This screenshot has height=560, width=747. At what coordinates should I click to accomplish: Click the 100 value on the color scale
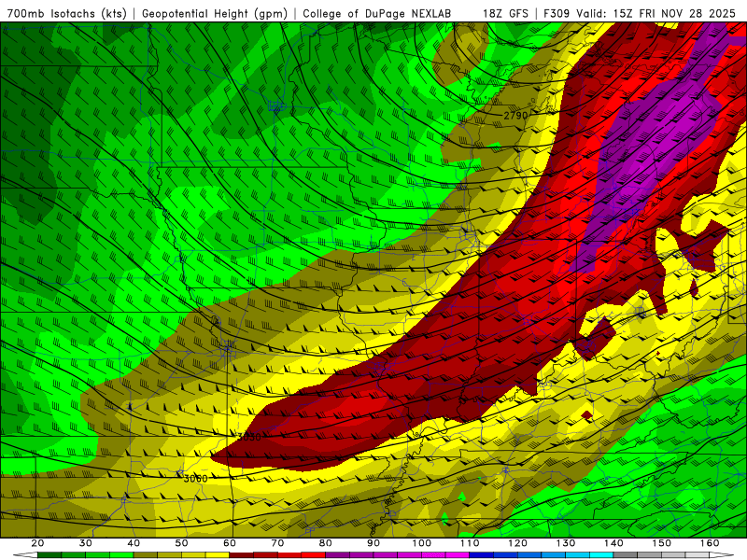pyautogui.click(x=422, y=543)
